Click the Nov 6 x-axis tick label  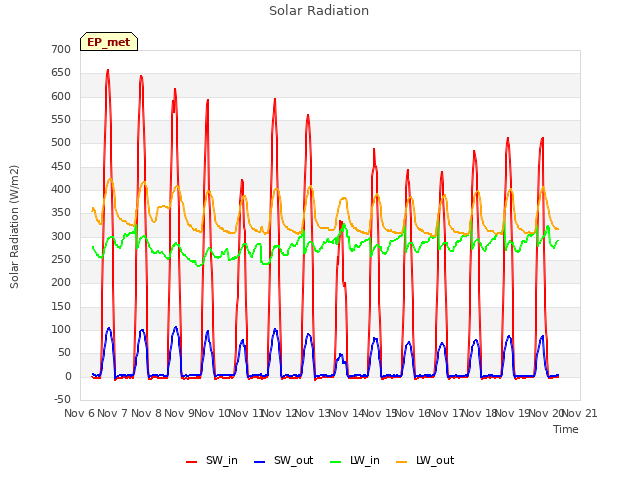point(79,413)
